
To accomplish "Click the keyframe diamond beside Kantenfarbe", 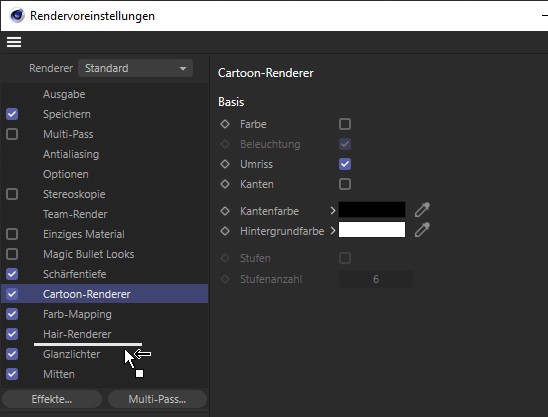I will [225, 211].
